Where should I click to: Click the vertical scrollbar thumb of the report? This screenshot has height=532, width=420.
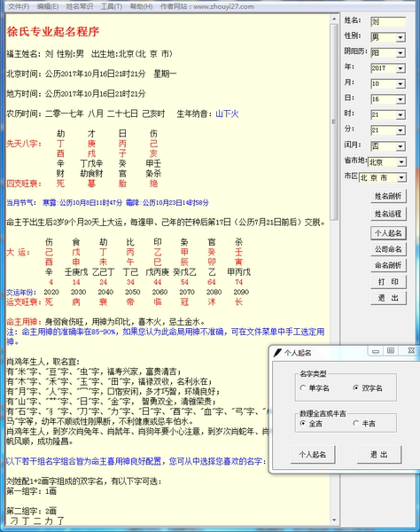[334, 122]
